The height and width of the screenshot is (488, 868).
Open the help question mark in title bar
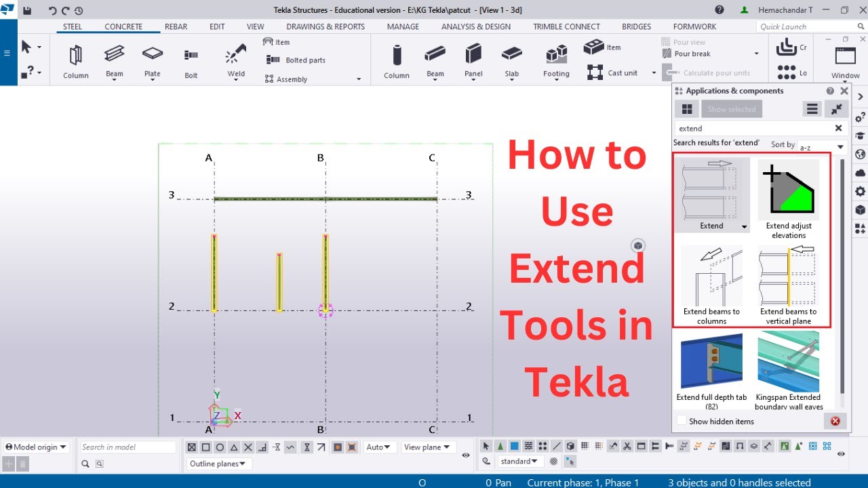[x=719, y=10]
